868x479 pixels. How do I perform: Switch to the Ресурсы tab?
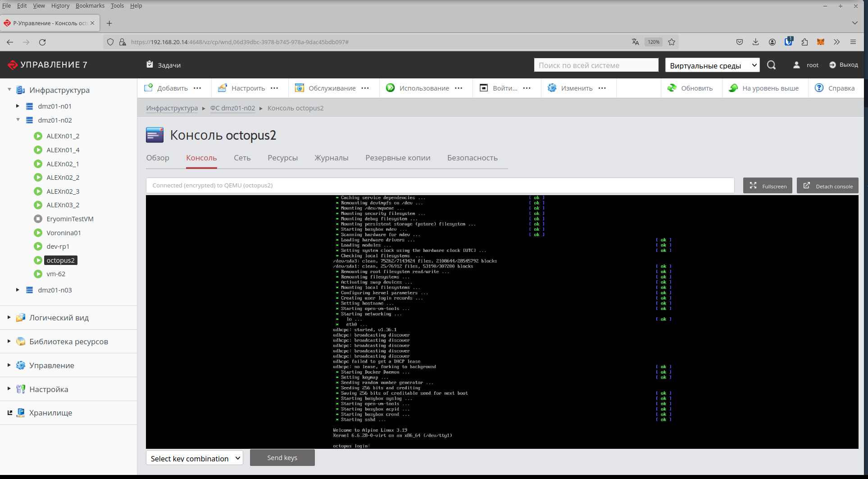coord(282,158)
